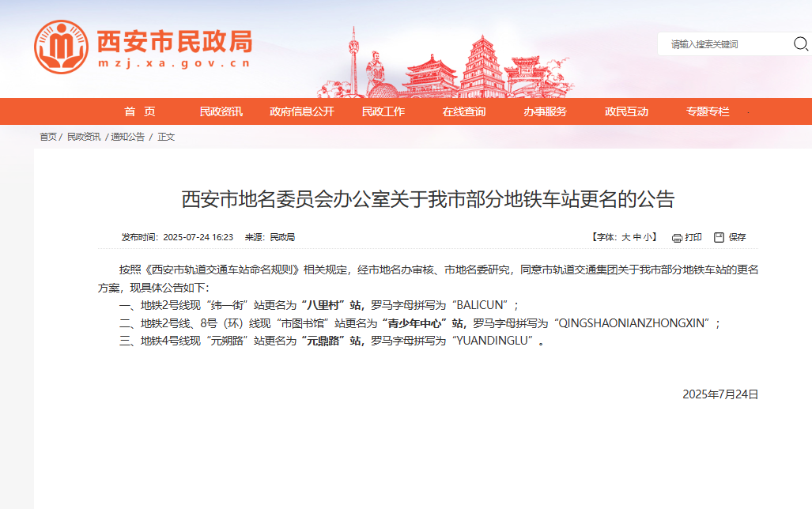Click the save disk icon
Image resolution: width=812 pixels, height=509 pixels.
[x=719, y=237]
